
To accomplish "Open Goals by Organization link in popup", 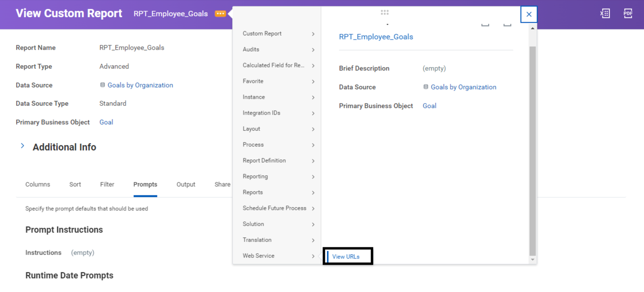I will click(x=463, y=87).
